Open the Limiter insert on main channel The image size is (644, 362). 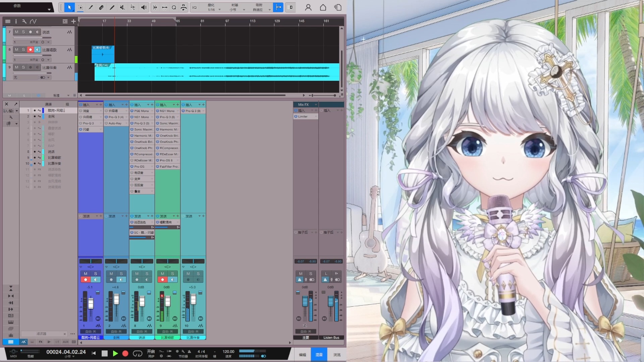[x=303, y=117]
